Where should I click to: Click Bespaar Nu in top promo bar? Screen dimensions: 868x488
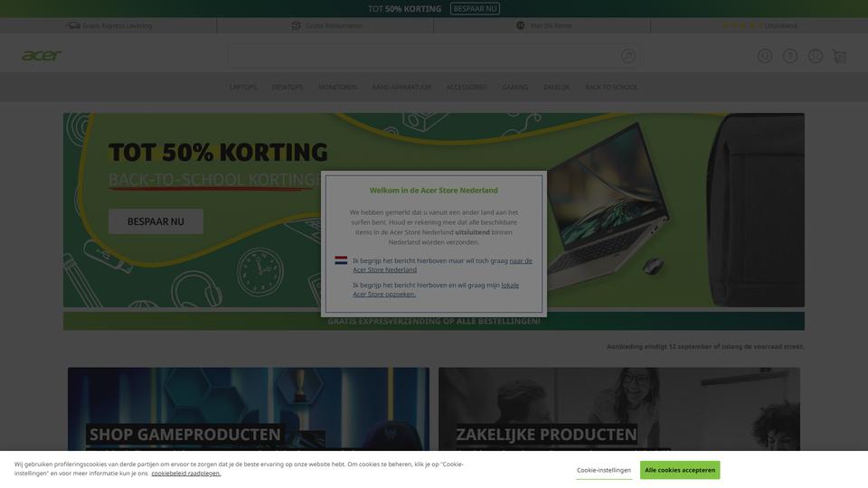click(x=475, y=9)
